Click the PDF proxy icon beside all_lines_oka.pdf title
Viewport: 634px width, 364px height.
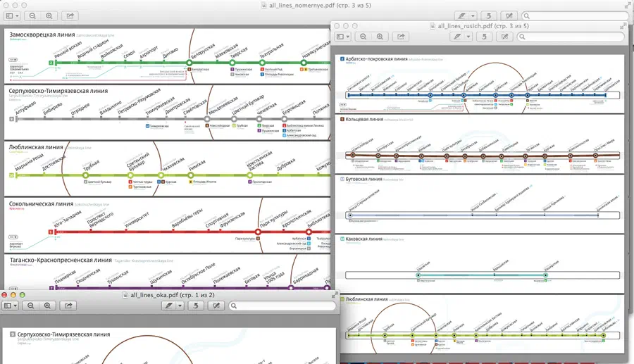point(125,295)
